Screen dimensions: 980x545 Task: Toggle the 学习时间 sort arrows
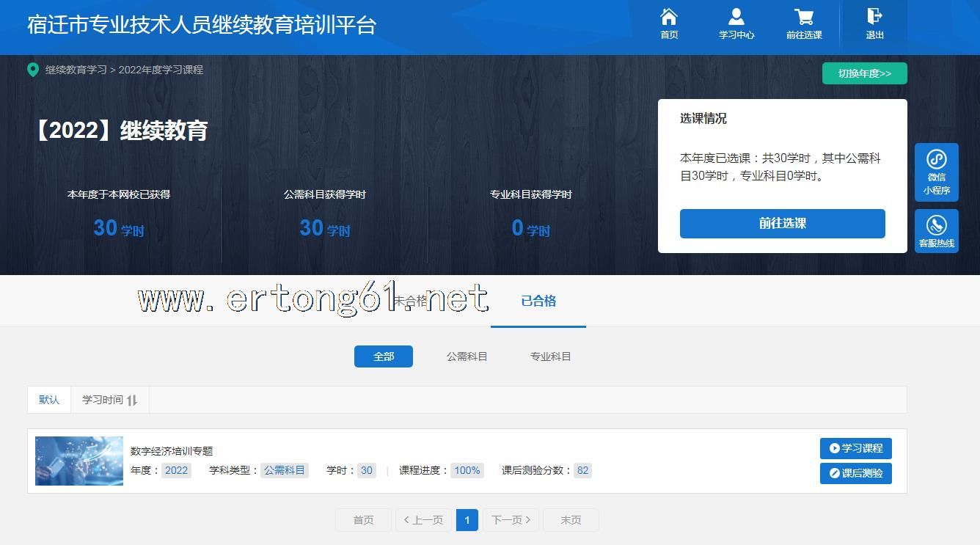coord(132,400)
